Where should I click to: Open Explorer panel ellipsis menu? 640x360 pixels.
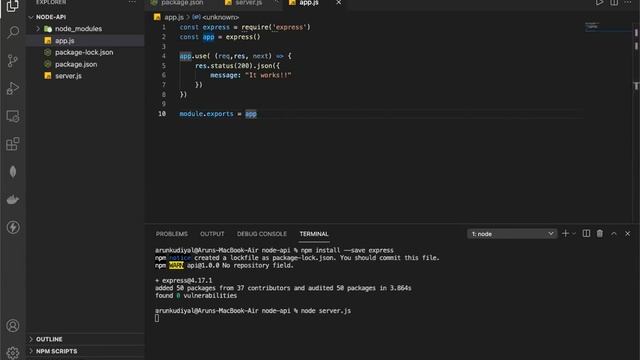pos(132,2)
